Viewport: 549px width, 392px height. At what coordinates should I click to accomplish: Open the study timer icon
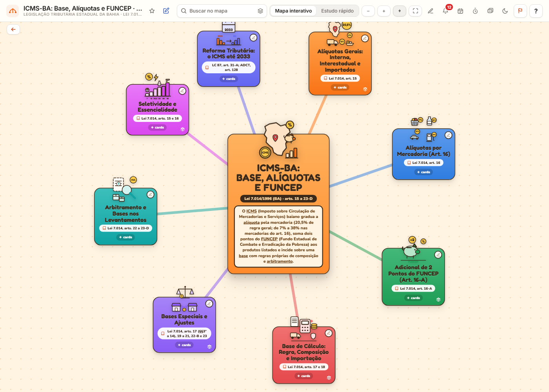(x=475, y=11)
